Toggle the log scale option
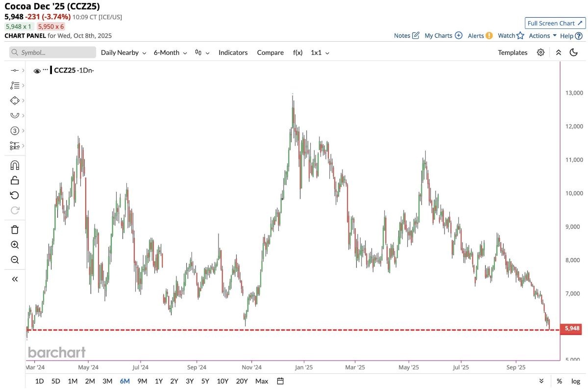Viewport: 588px width, 391px height. tap(575, 381)
